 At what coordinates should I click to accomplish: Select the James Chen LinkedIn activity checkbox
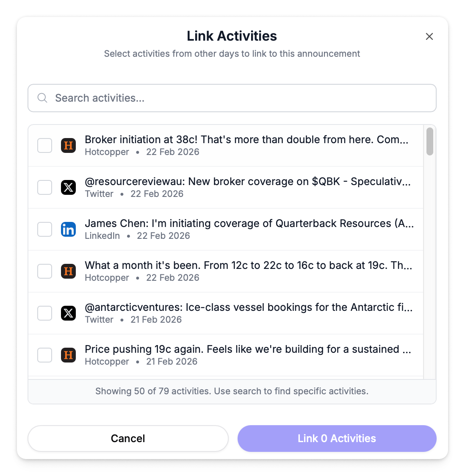coord(45,229)
